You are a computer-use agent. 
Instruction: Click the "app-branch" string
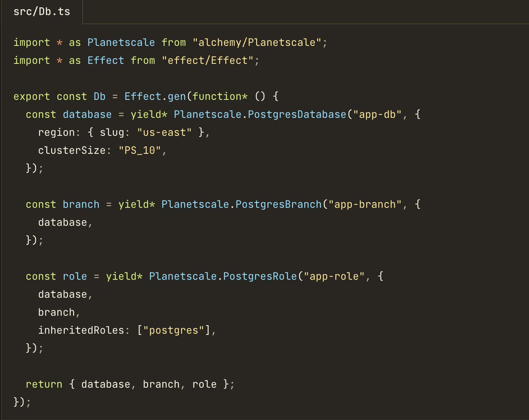tap(365, 204)
